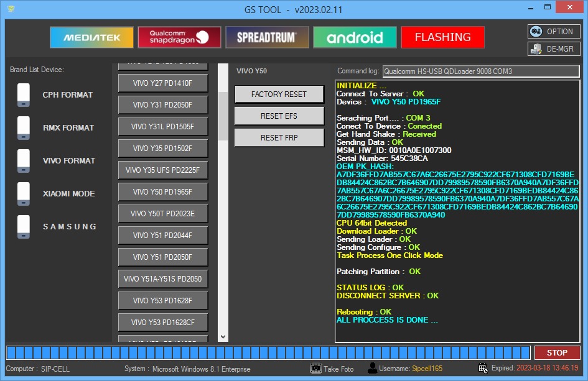Select the FLASHING tab
588x381 pixels.
tap(442, 37)
